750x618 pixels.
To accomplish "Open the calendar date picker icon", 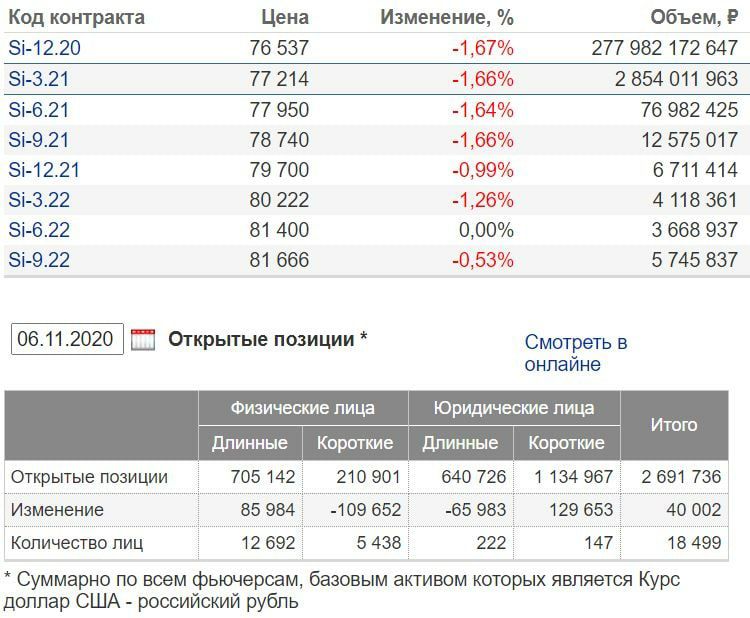I will (143, 339).
